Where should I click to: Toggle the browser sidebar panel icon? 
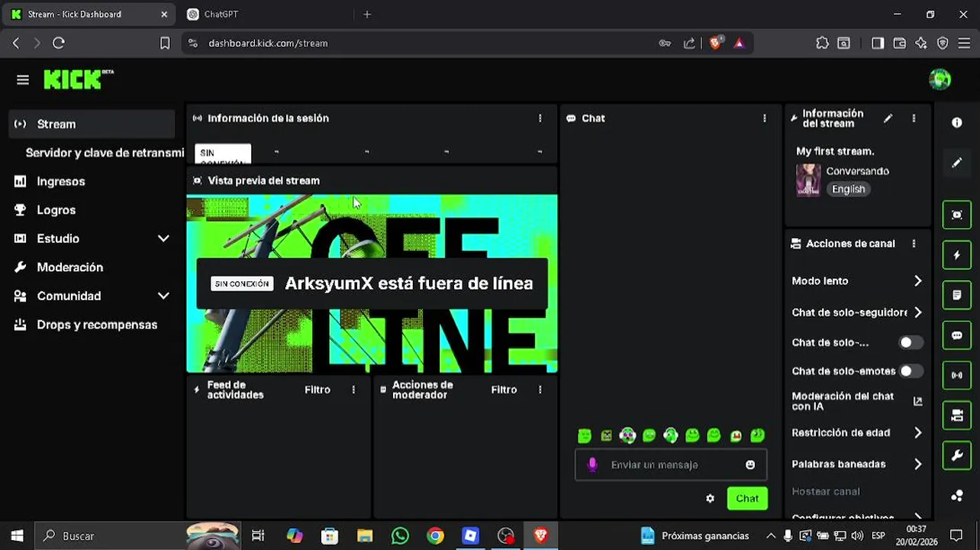pyautogui.click(x=878, y=43)
